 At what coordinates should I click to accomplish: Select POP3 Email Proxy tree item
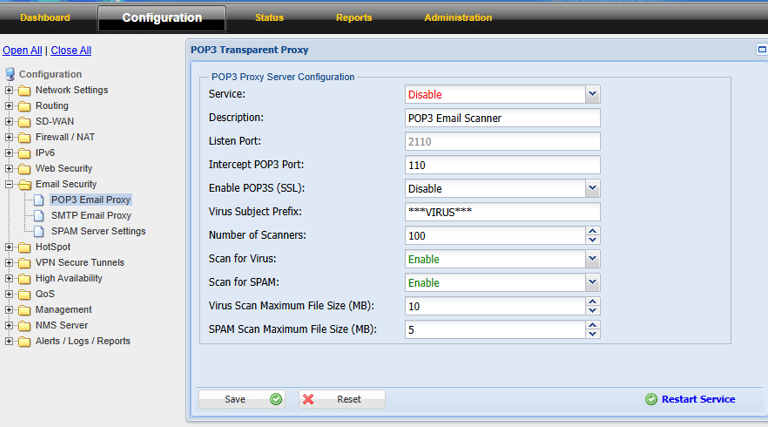click(x=91, y=200)
